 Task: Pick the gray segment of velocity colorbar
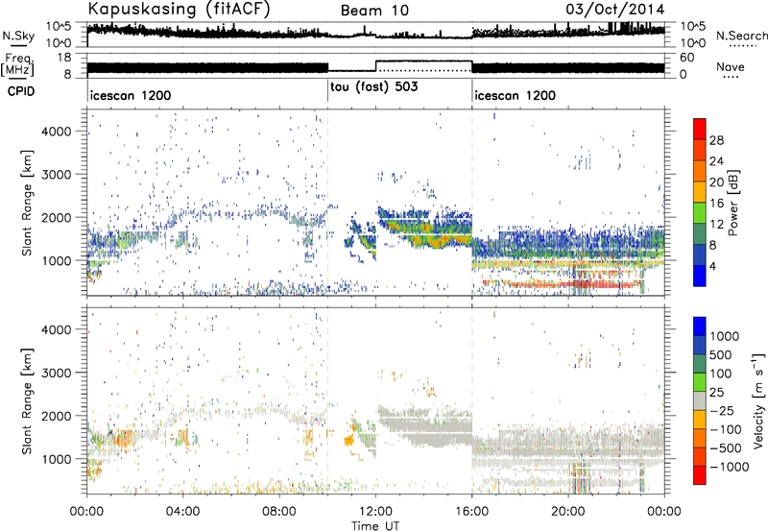point(700,401)
